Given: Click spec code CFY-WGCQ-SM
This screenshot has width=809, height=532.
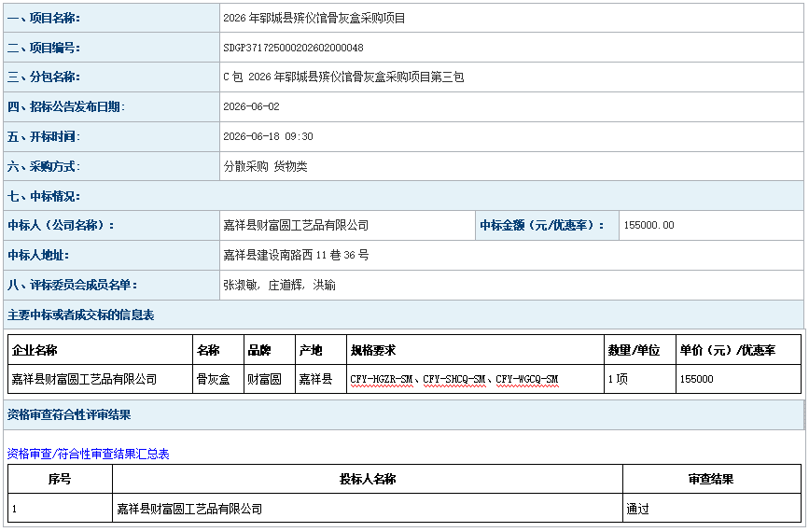Looking at the screenshot, I should click(x=527, y=379).
